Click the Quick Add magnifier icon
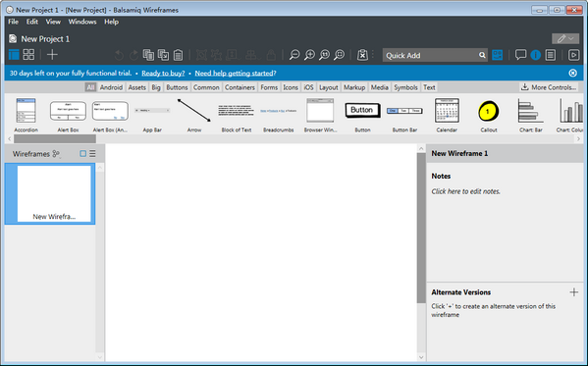Image resolution: width=588 pixels, height=366 pixels. click(x=482, y=55)
